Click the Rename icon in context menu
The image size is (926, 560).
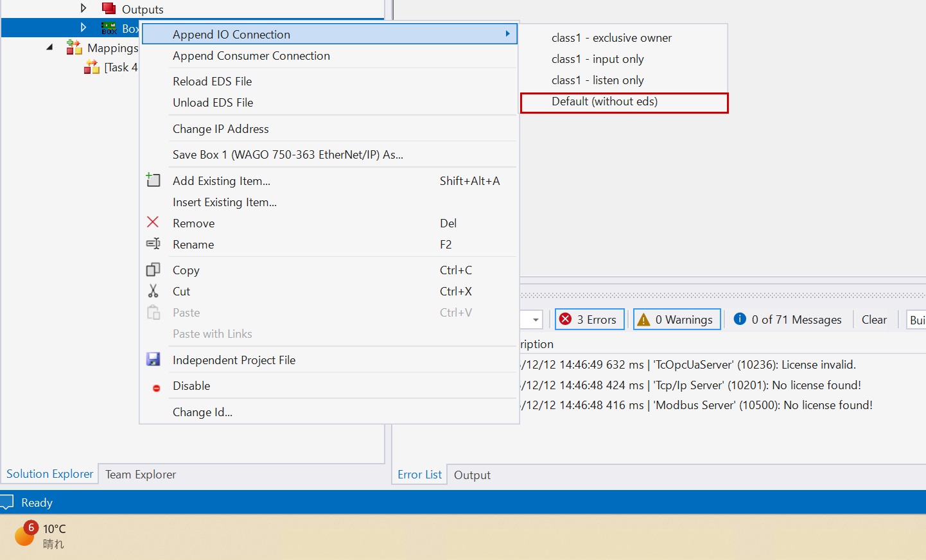[153, 243]
